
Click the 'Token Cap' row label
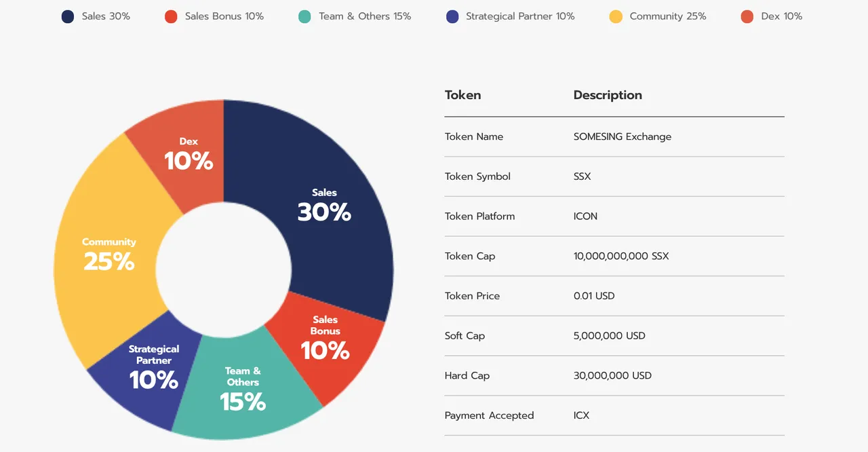470,256
